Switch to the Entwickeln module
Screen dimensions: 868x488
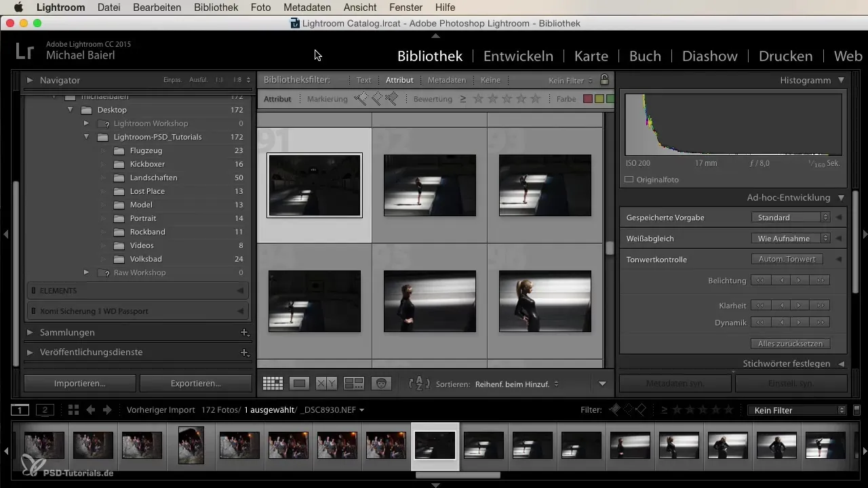[518, 56]
